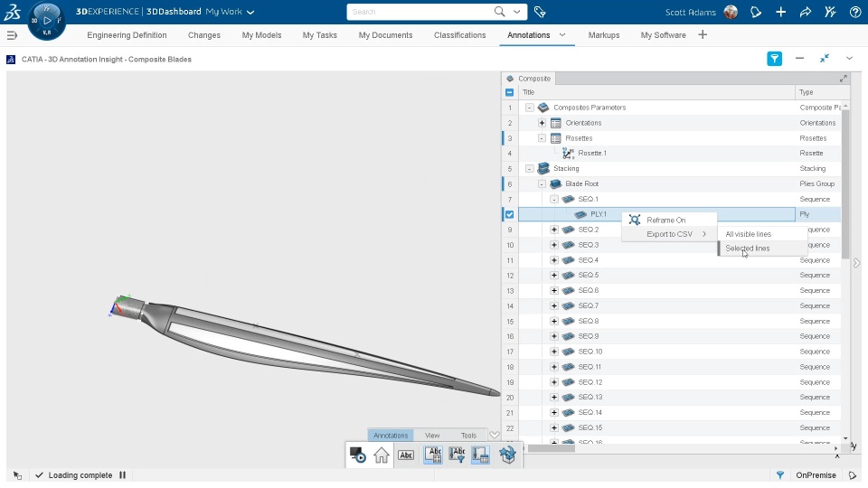Open the search options dropdown arrow

coord(517,12)
